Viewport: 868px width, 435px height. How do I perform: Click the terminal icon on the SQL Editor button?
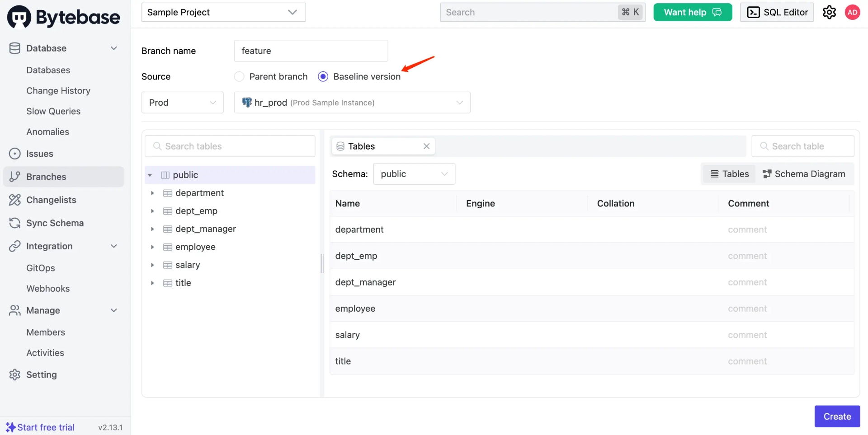[753, 12]
